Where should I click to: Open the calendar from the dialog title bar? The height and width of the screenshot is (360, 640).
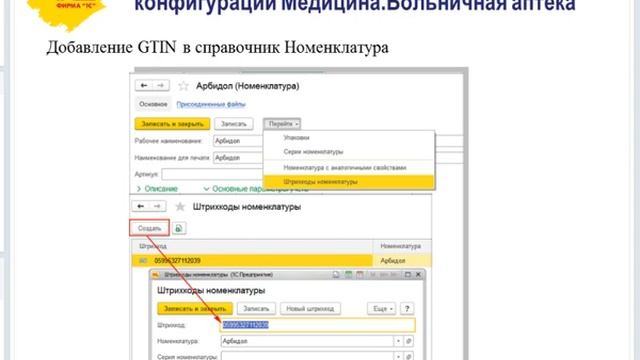tap(360, 275)
